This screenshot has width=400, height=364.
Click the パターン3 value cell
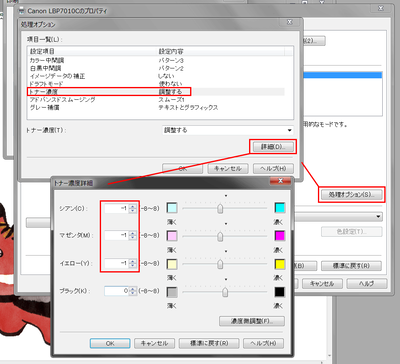171,60
